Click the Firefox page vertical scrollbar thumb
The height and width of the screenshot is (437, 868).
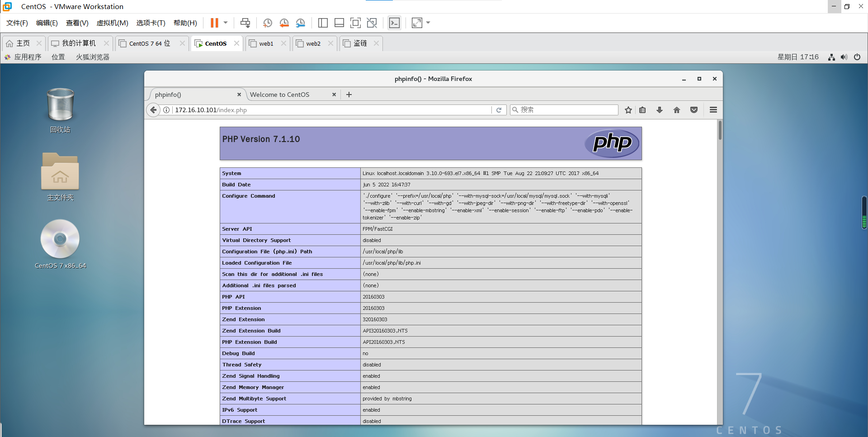pos(720,131)
